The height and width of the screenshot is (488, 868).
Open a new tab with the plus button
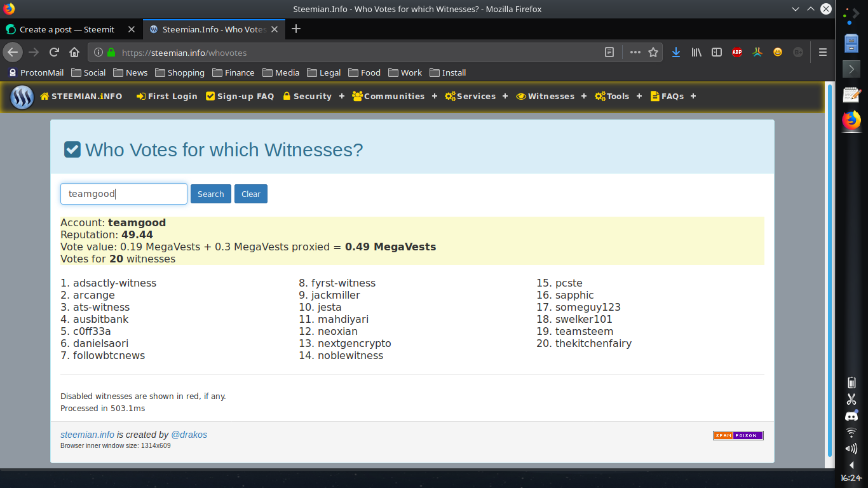(x=296, y=29)
